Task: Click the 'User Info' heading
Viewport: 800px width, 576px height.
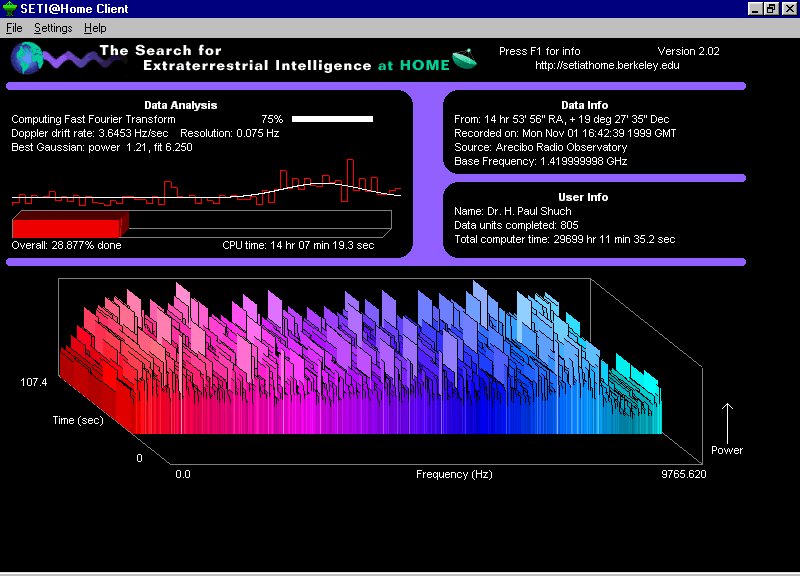Action: pos(583,197)
